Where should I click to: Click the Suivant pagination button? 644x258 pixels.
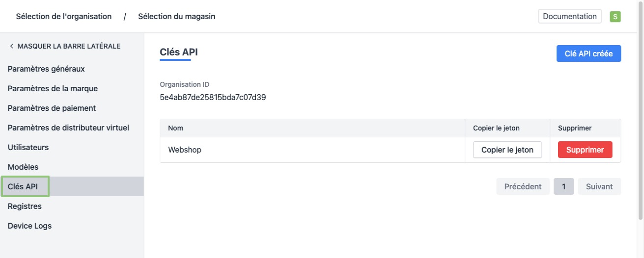[x=599, y=186]
